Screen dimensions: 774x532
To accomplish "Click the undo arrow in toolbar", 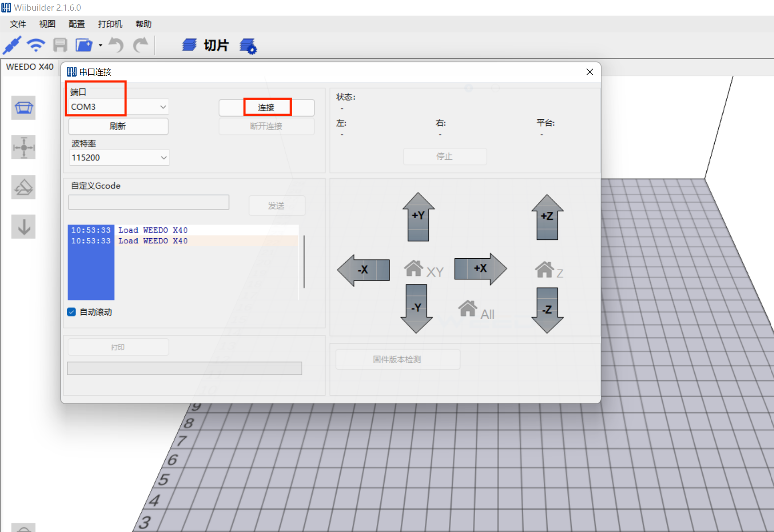I will tap(116, 45).
